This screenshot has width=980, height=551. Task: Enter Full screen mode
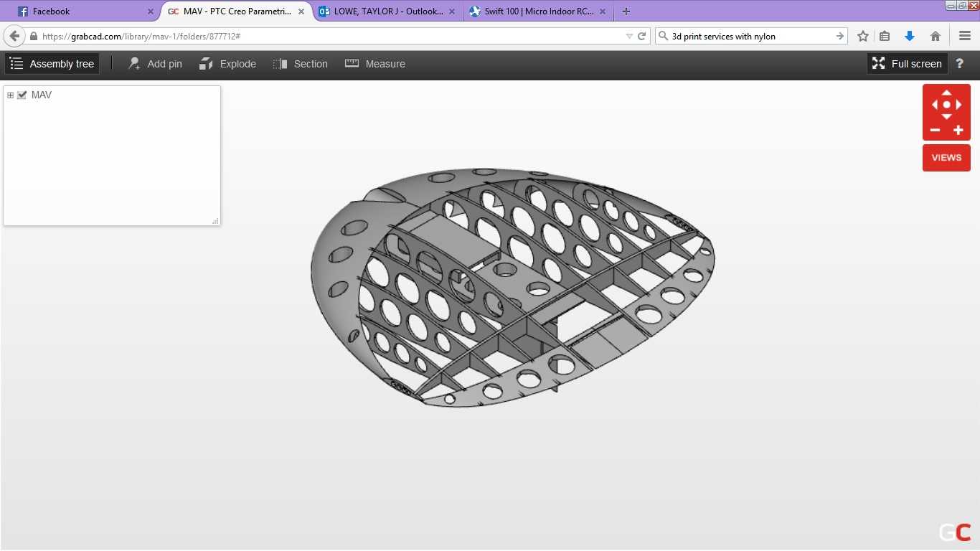(907, 64)
